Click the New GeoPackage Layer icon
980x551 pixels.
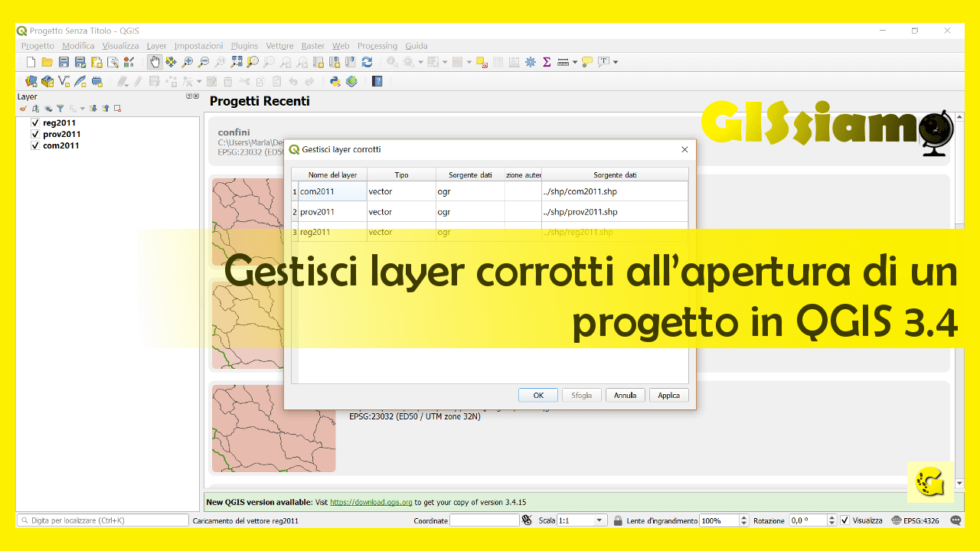47,81
